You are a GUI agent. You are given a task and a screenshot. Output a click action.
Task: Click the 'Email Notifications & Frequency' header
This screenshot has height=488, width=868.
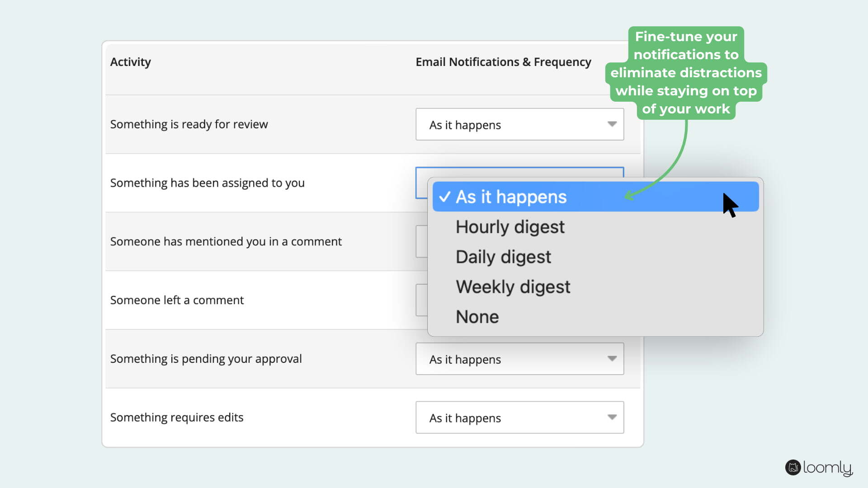(503, 62)
